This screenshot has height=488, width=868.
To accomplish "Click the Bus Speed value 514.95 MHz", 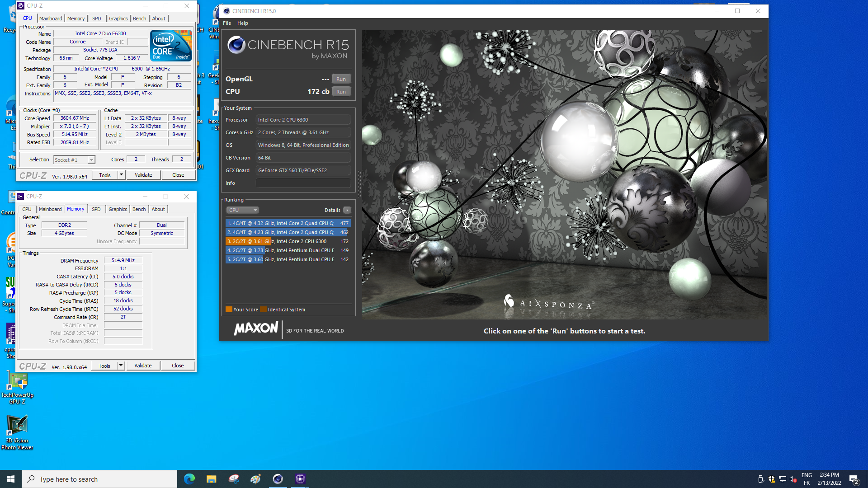I will coord(75,135).
